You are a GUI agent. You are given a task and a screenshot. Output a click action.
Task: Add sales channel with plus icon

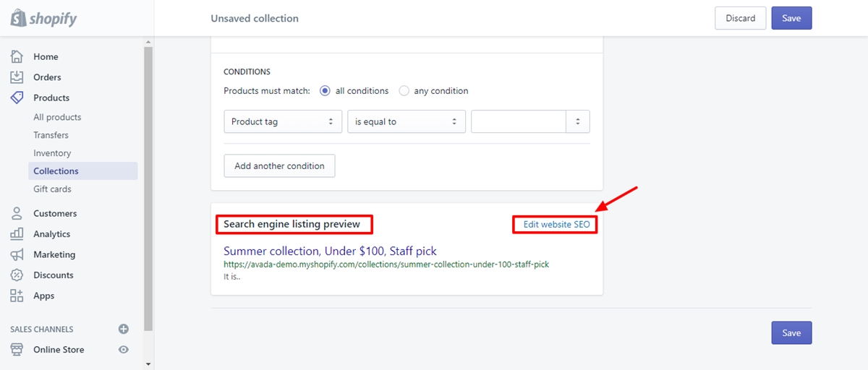click(124, 329)
